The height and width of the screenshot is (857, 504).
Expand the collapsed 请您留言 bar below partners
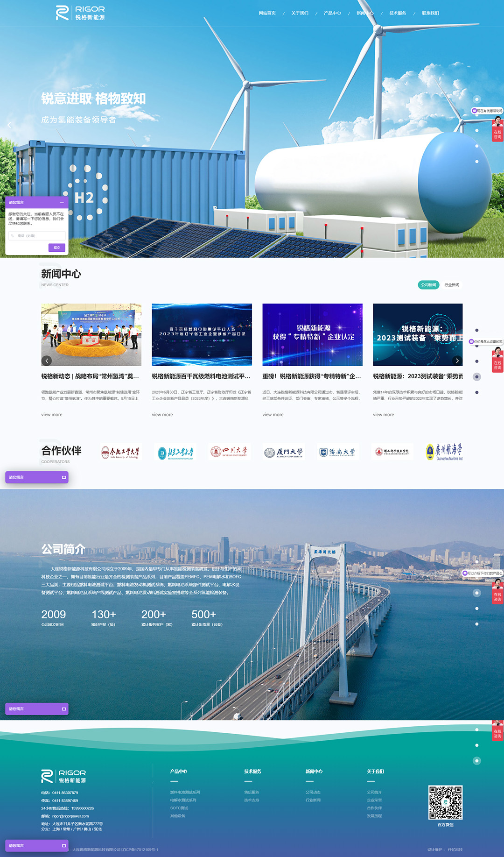tap(36, 477)
